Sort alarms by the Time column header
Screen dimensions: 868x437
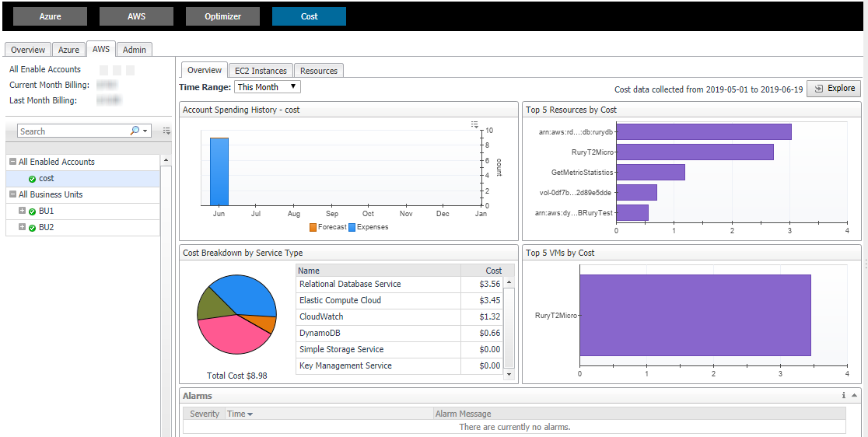(240, 414)
